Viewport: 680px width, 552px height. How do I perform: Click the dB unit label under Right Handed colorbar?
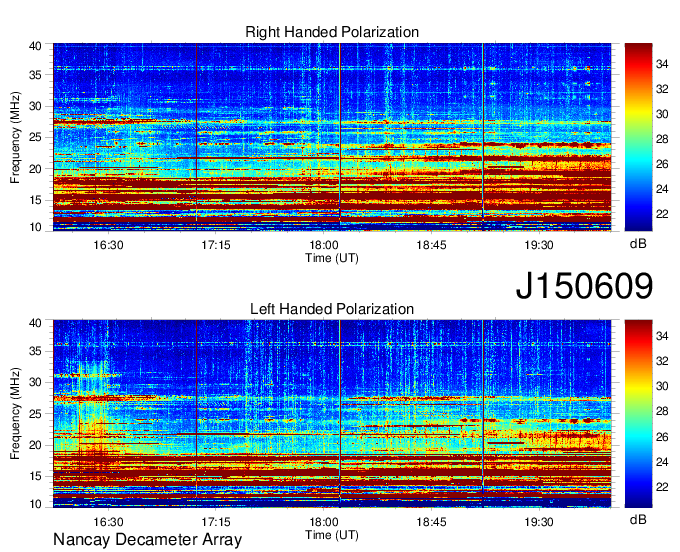[638, 244]
